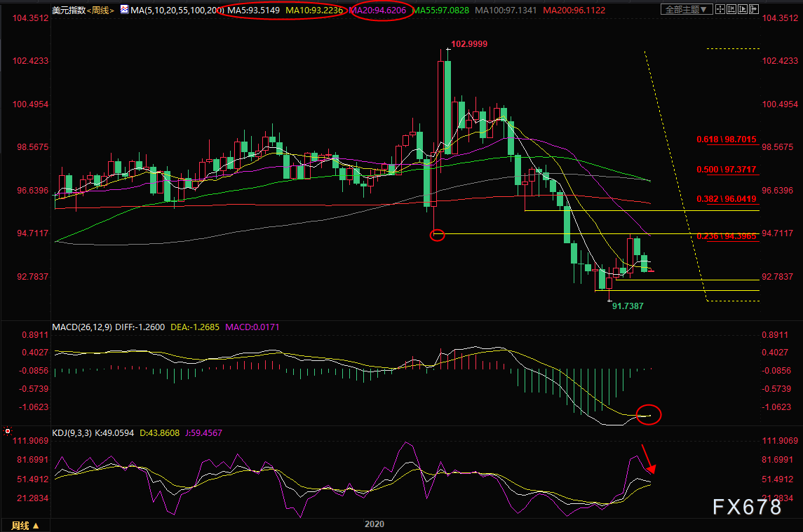Click the MA10:93.2236 legend label
This screenshot has height=532, width=803.
(315, 10)
